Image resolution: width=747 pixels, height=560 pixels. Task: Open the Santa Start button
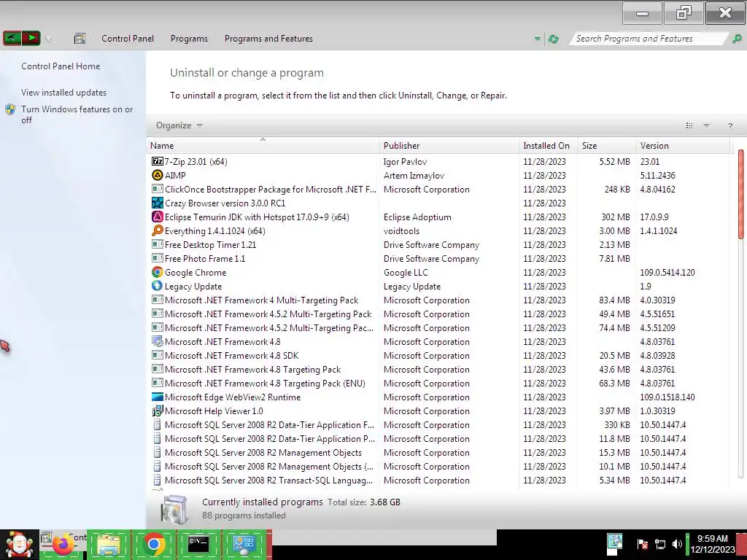click(19, 544)
